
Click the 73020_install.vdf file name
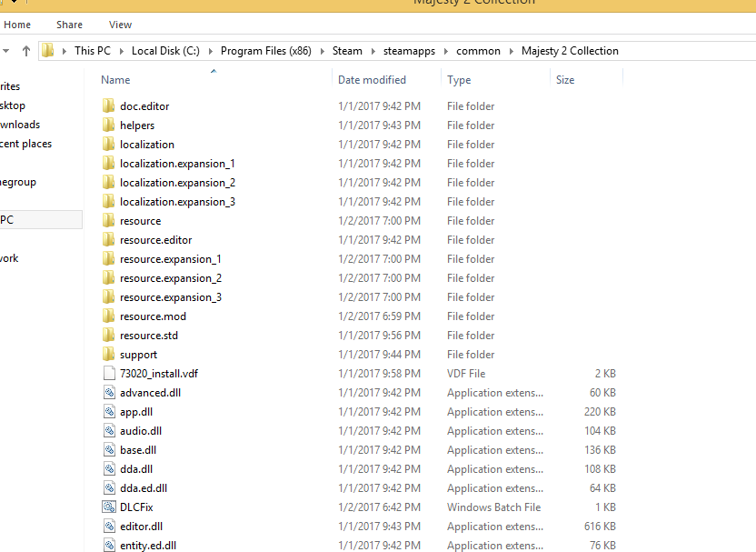(x=159, y=374)
